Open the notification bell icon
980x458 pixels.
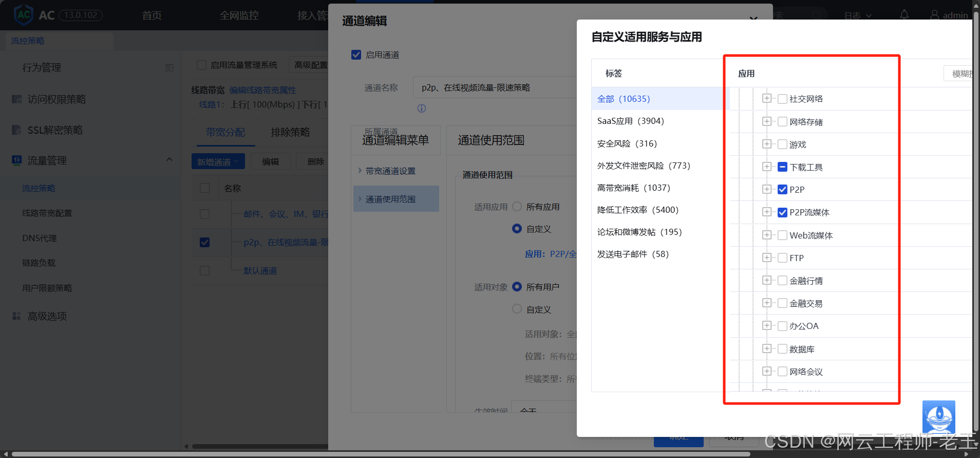pos(904,15)
